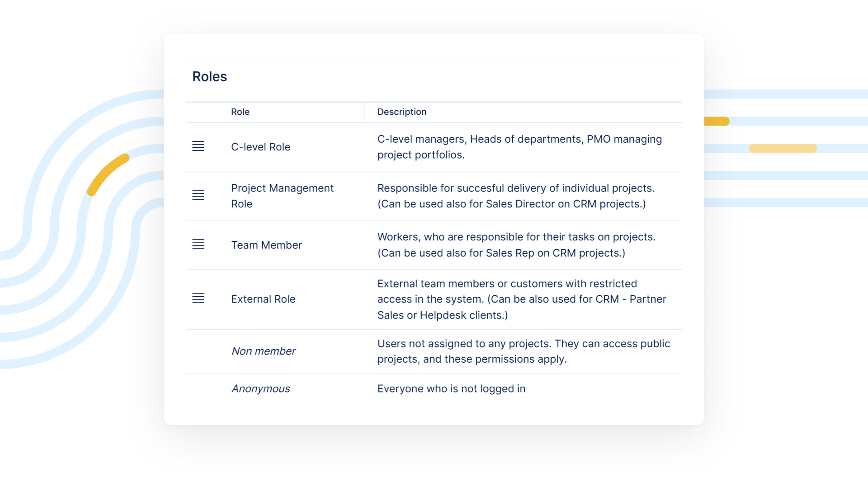
Task: Open the C-level Role link
Action: click(260, 147)
